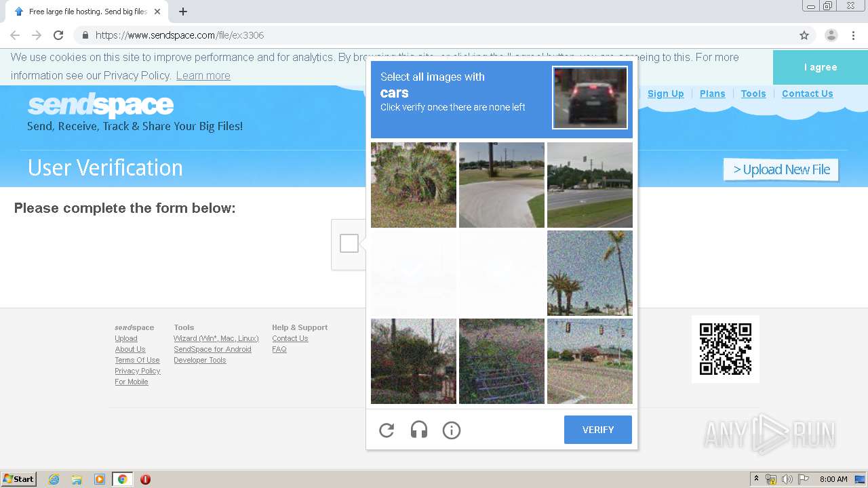
Task: Open captcha help info icon
Action: [x=452, y=430]
